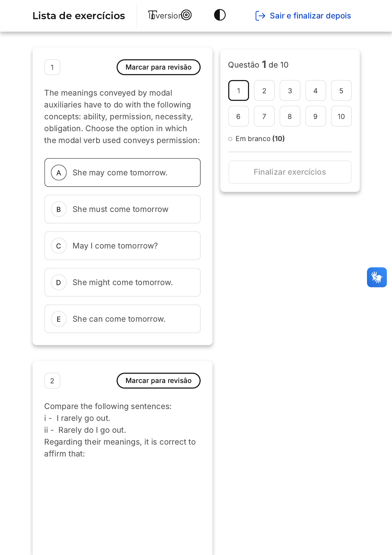Click the exit arrow icon
The height and width of the screenshot is (555, 392).
[x=260, y=16]
